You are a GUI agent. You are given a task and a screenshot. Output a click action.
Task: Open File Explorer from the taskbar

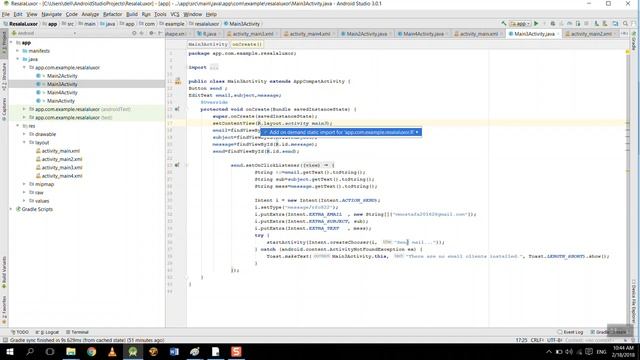[71, 351]
